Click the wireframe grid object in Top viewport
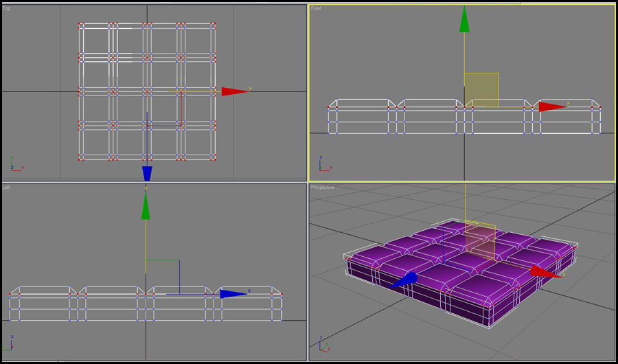Screen dimensions: 618x364 [x=147, y=91]
